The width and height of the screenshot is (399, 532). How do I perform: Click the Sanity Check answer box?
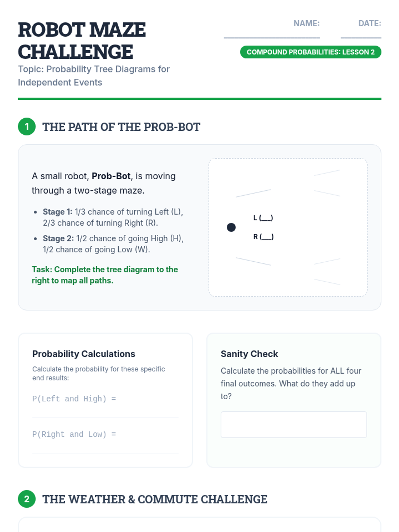click(294, 425)
